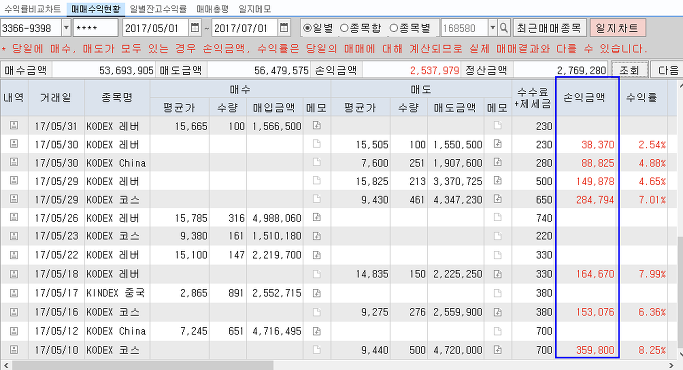
Task: Select the 종목합 radio option
Action: click(x=360, y=28)
